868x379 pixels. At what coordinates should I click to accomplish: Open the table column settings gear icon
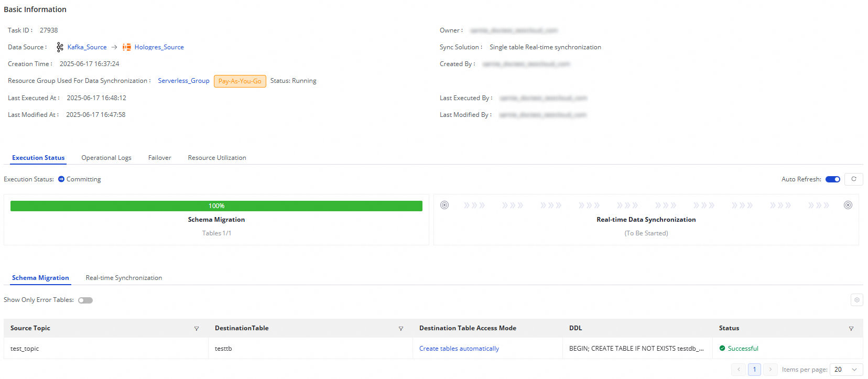(857, 300)
